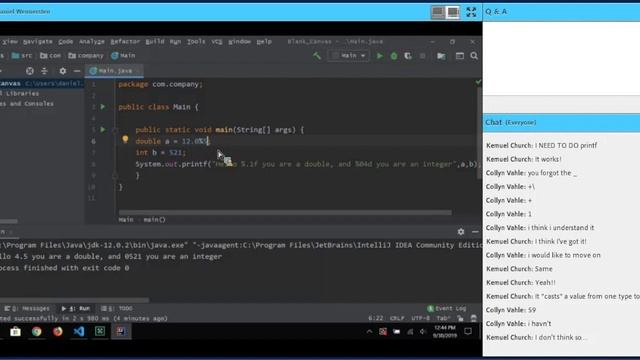This screenshot has width=640, height=360.
Task: Hide the Project panel with minus icon
Action: pyautogui.click(x=77, y=71)
